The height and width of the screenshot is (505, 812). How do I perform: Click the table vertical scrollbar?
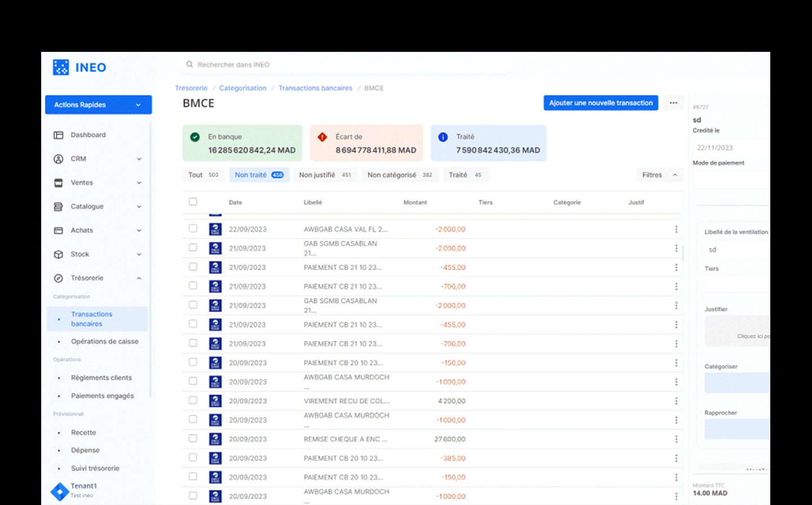click(683, 253)
